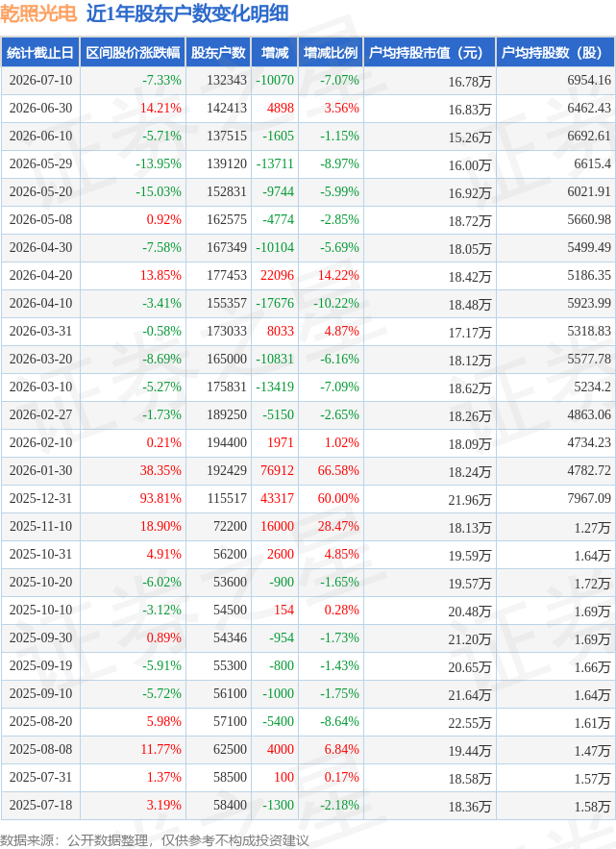Open the 乾照光电 title link

point(39,14)
